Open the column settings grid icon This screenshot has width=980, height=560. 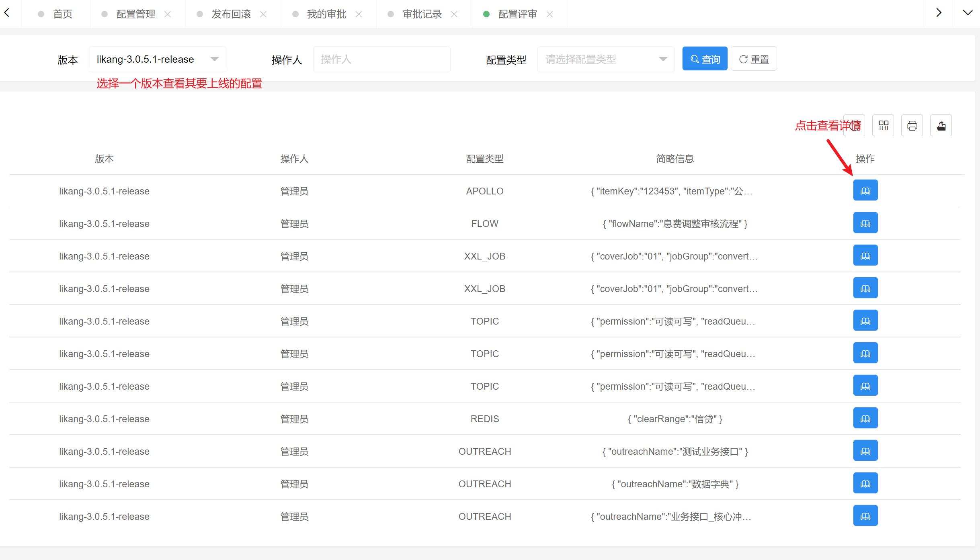[883, 126]
